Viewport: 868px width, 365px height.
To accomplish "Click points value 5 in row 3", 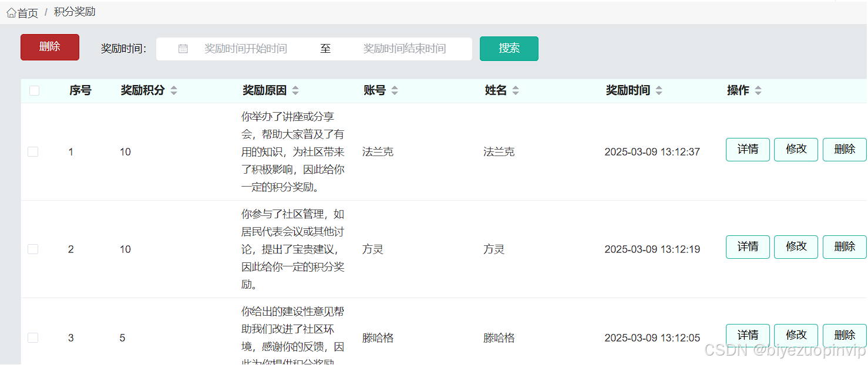I will tap(123, 338).
